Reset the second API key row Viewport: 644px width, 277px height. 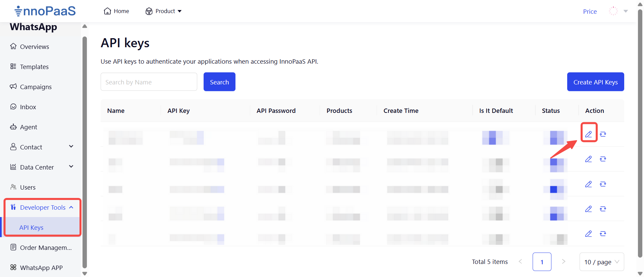tap(603, 159)
